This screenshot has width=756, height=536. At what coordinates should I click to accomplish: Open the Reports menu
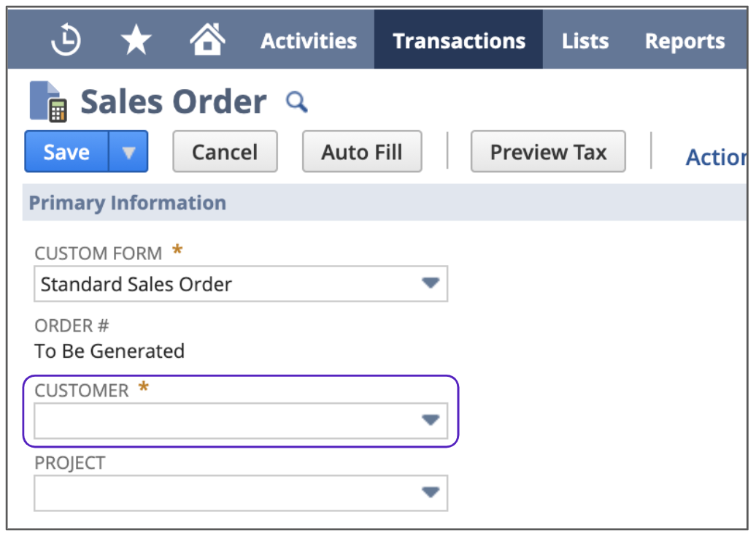(684, 41)
